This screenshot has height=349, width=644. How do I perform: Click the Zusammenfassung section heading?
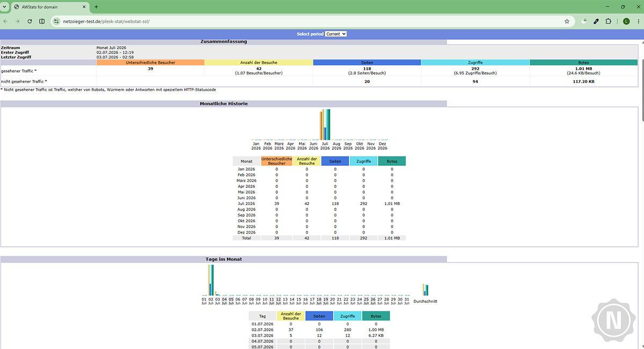(223, 41)
